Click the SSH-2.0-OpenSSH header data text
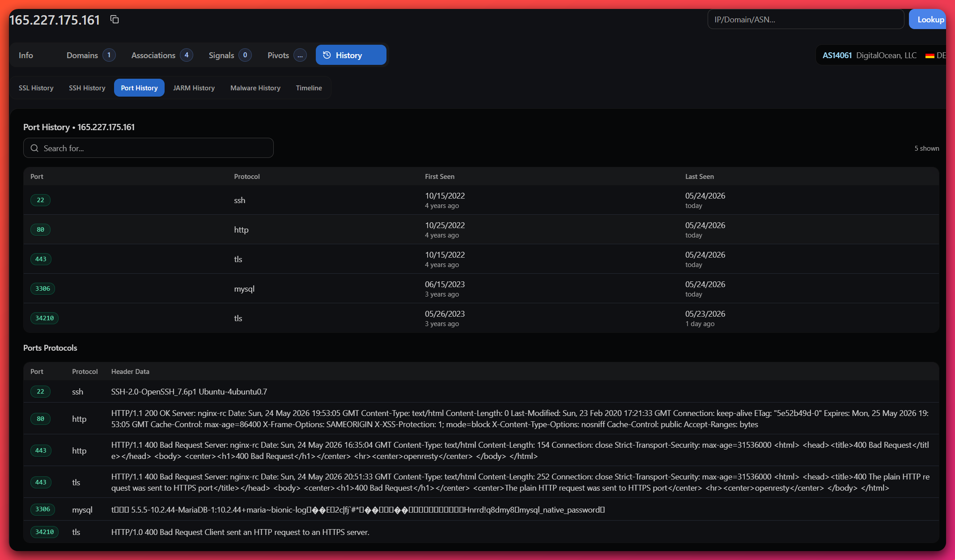Viewport: 955px width, 560px height. [189, 391]
